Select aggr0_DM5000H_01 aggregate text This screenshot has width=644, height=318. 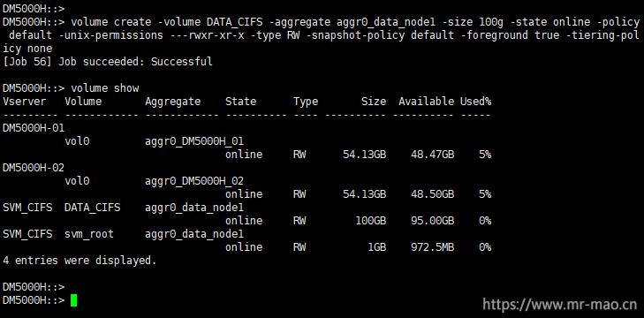click(194, 141)
